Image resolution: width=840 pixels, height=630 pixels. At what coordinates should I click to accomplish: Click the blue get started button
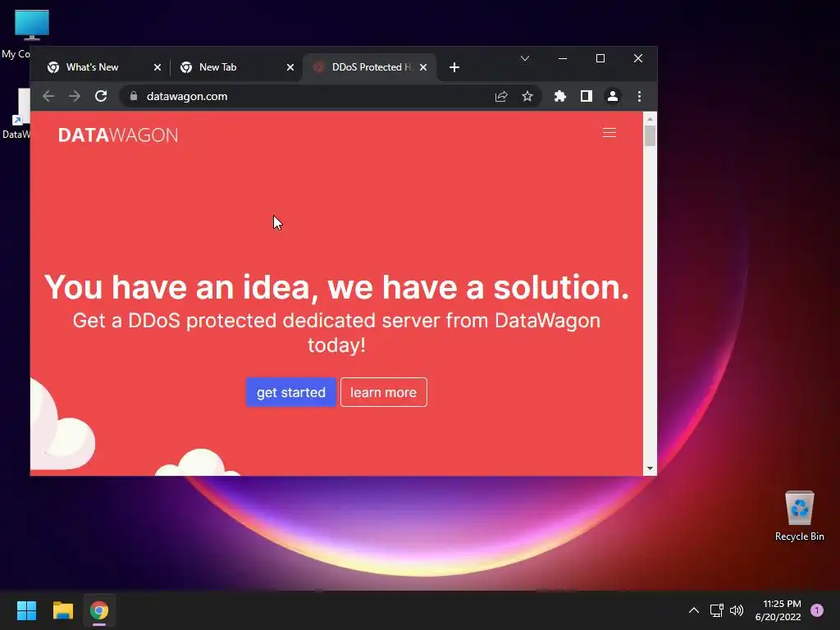point(291,392)
